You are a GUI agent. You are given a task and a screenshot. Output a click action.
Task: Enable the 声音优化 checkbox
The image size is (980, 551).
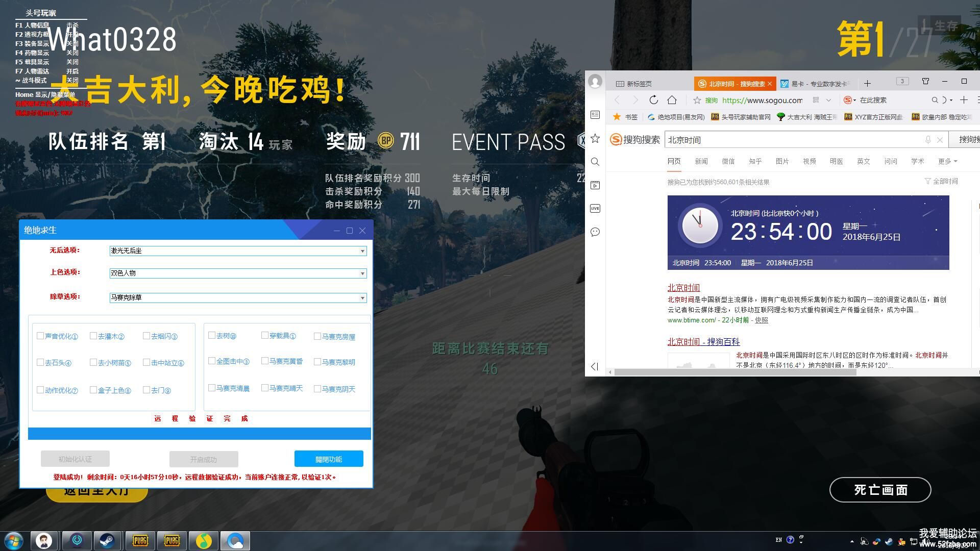[x=40, y=336]
